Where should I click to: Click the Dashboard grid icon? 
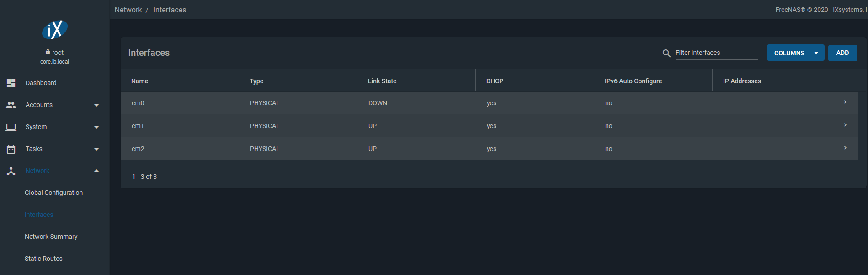point(11,83)
